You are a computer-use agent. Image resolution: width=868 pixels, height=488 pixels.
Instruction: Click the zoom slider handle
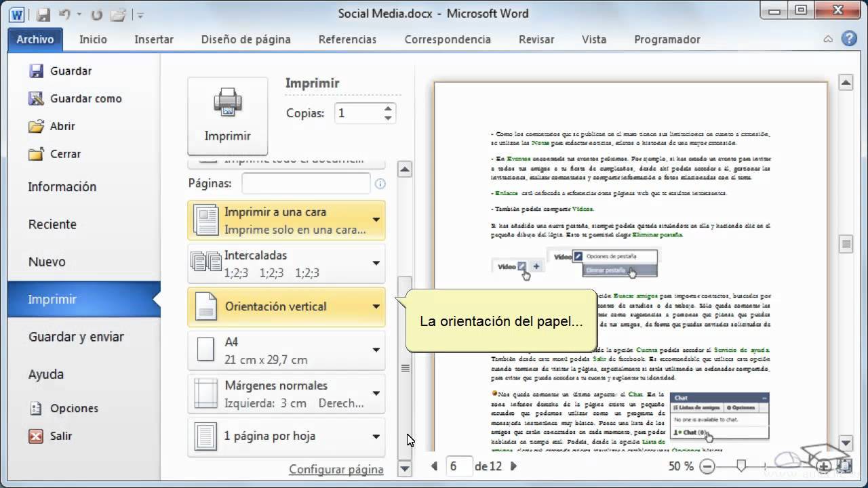pyautogui.click(x=741, y=466)
